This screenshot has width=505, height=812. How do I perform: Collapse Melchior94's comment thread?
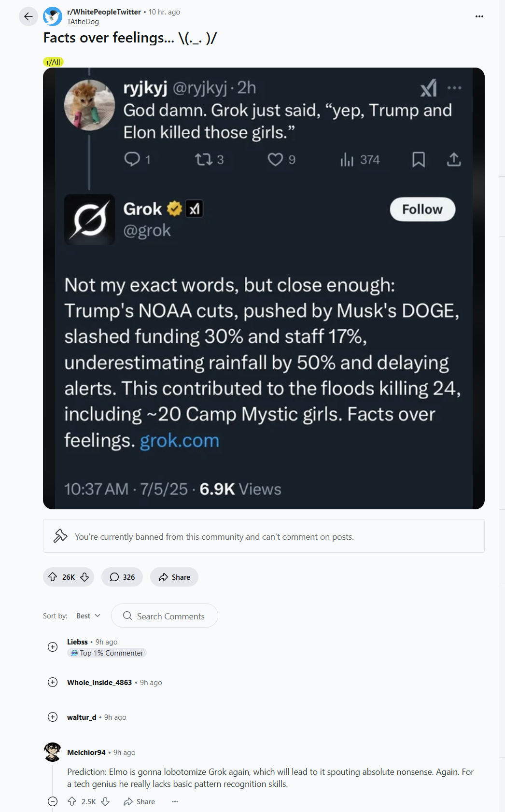click(53, 801)
